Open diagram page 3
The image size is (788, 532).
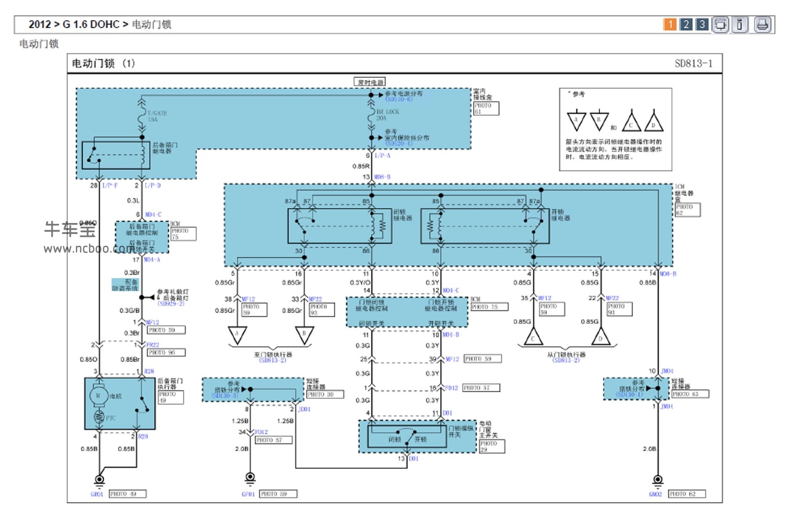(702, 24)
